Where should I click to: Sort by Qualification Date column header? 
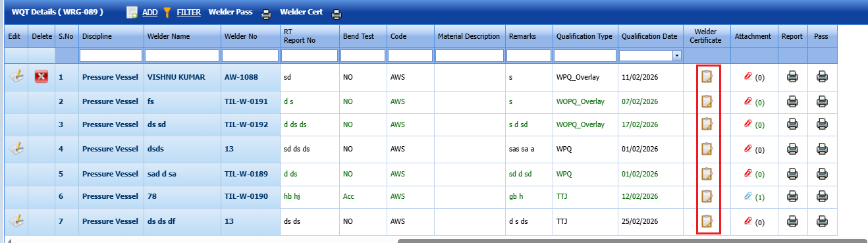point(649,36)
